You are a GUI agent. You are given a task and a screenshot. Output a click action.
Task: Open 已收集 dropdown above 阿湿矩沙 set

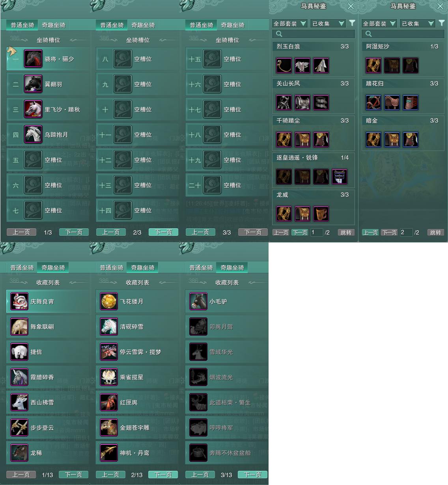point(417,24)
